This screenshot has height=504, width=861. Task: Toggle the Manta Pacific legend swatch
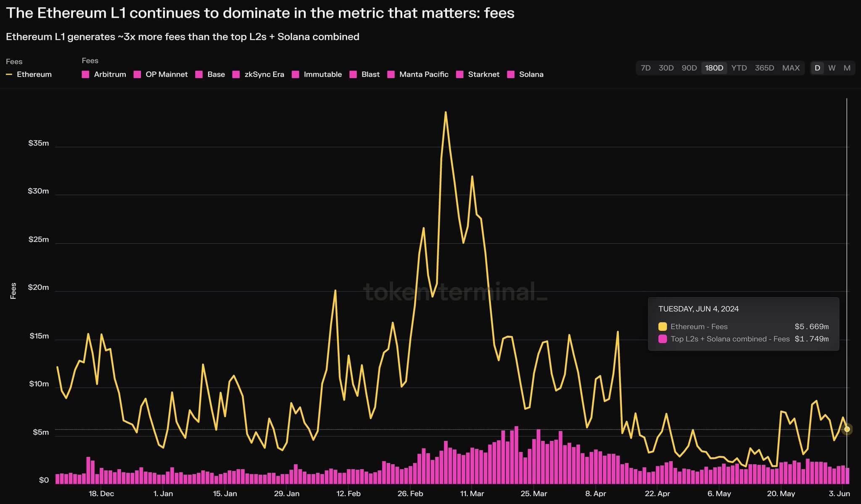point(391,74)
